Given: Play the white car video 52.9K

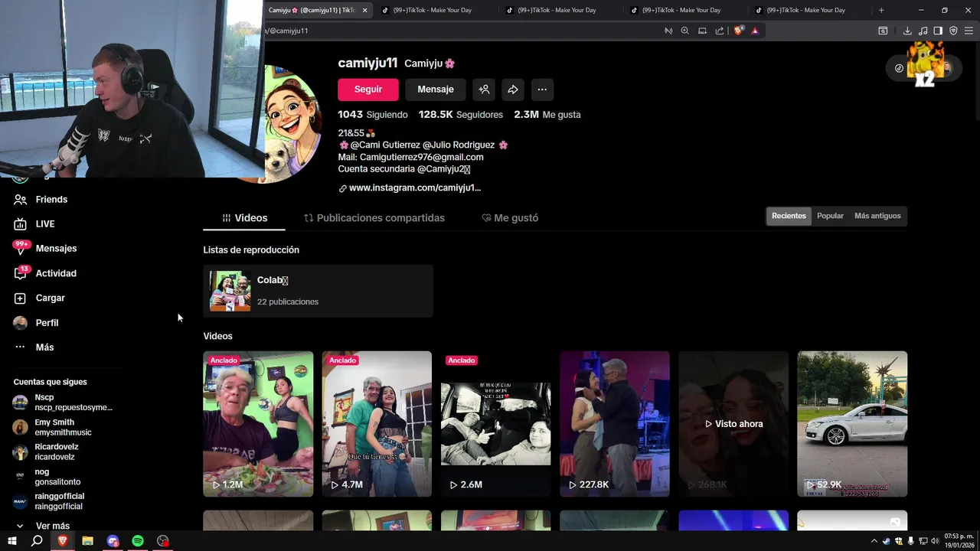Looking at the screenshot, I should point(852,424).
